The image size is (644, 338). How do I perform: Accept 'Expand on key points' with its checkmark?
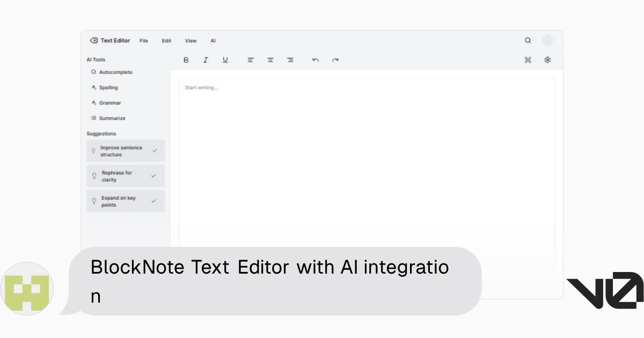pos(153,201)
